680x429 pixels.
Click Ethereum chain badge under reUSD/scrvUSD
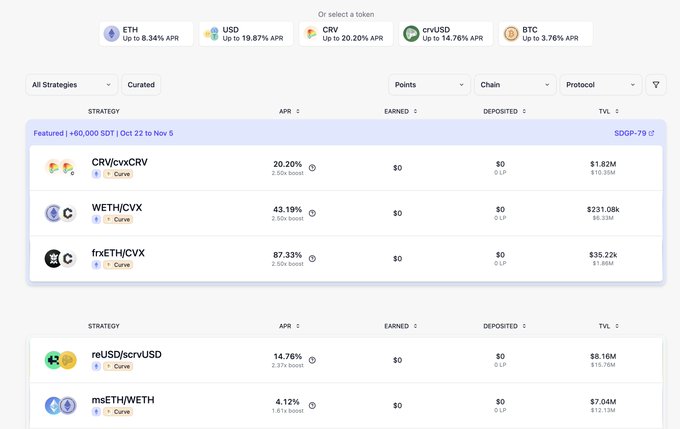click(96, 366)
